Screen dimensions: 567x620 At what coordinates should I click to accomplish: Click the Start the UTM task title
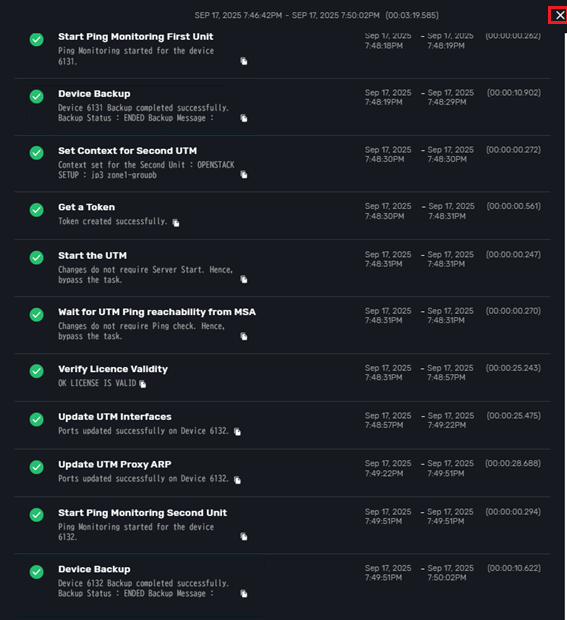pyautogui.click(x=93, y=255)
